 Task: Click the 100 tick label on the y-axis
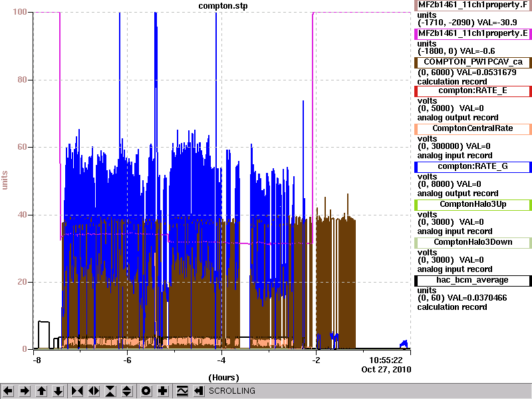point(20,12)
